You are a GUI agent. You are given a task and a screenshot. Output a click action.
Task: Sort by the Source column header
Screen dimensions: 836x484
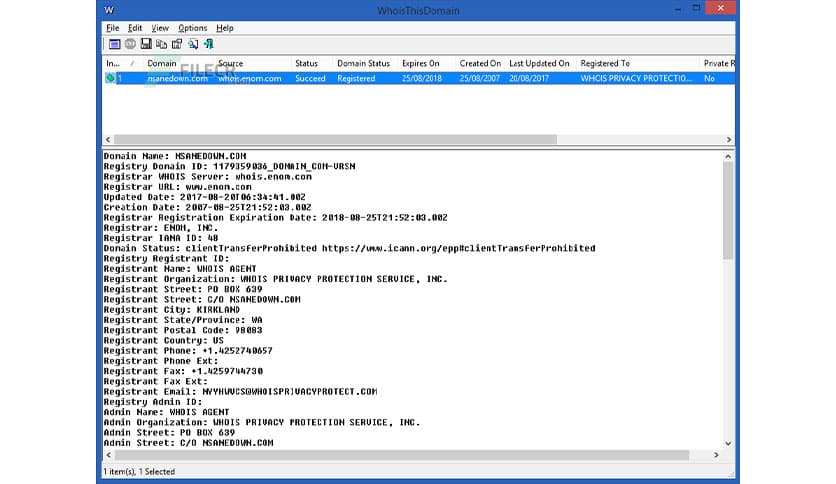(230, 63)
